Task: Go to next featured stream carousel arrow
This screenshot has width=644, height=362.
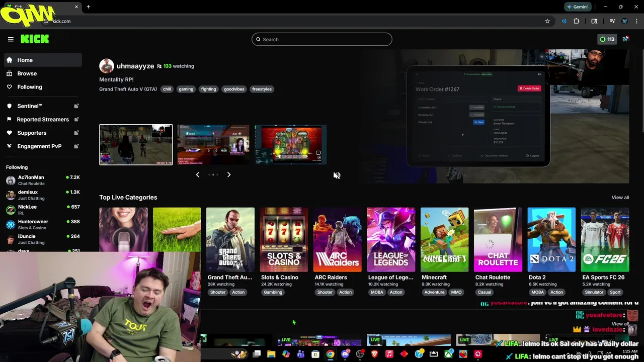Action: (x=229, y=174)
